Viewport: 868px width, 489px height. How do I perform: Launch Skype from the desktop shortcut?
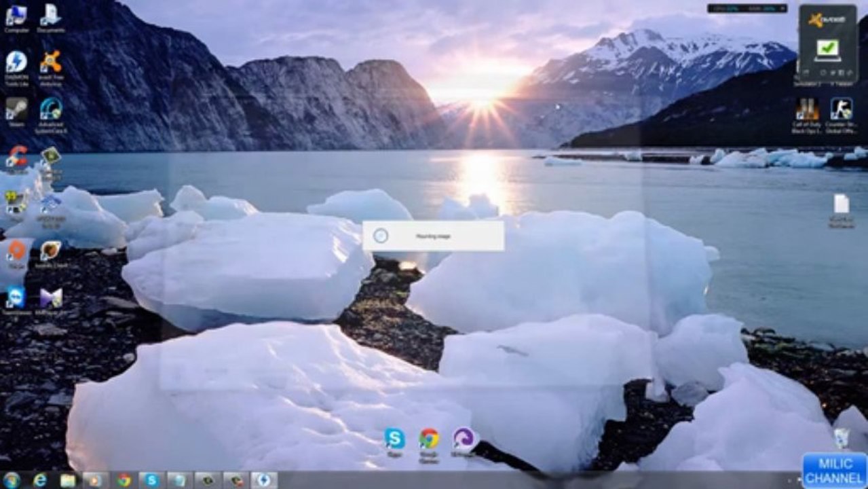pos(394,442)
